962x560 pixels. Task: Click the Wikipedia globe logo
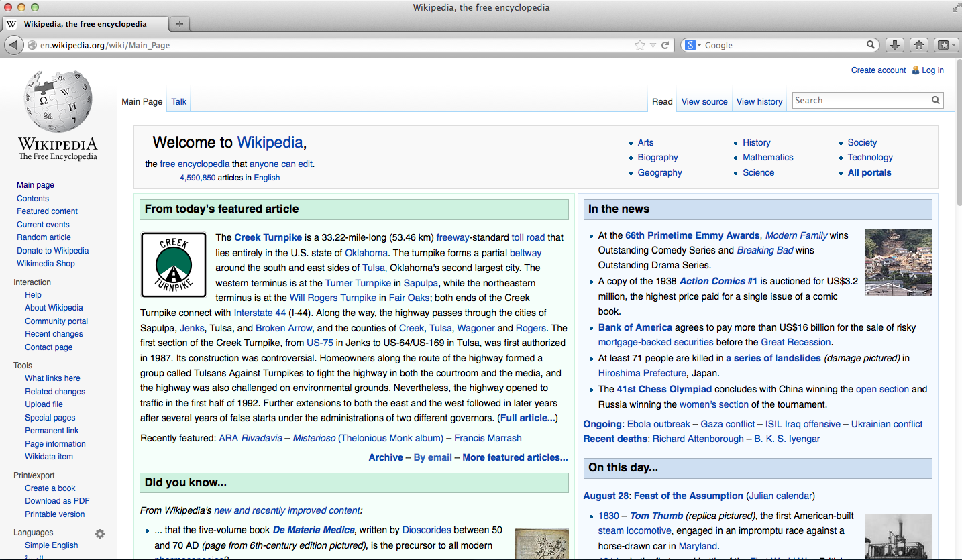58,101
